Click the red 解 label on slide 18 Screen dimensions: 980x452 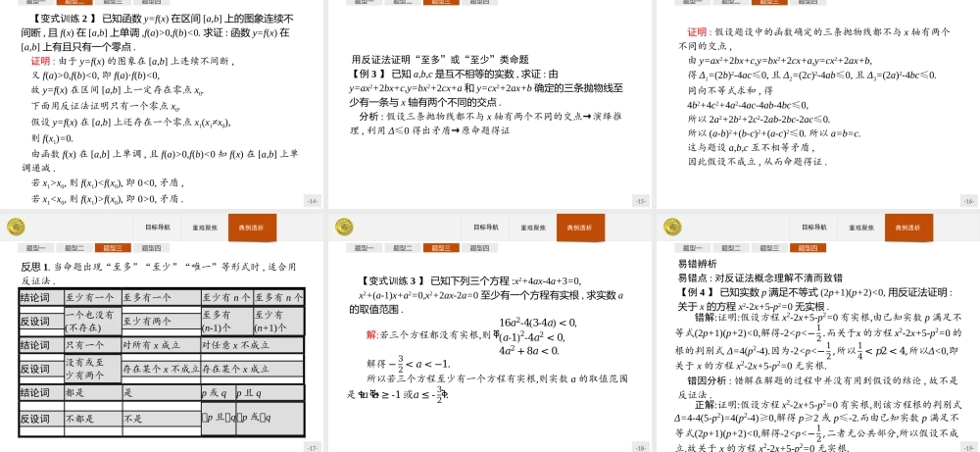click(370, 335)
